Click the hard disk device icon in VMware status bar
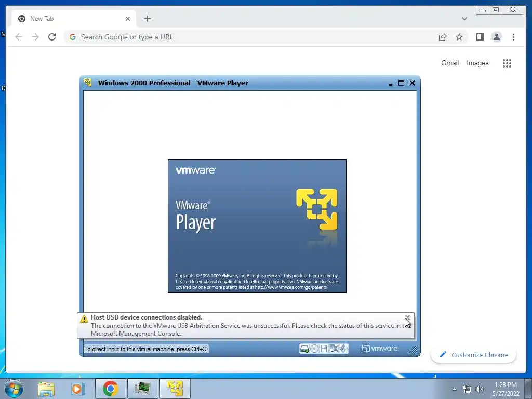This screenshot has width=532, height=399. tap(304, 349)
